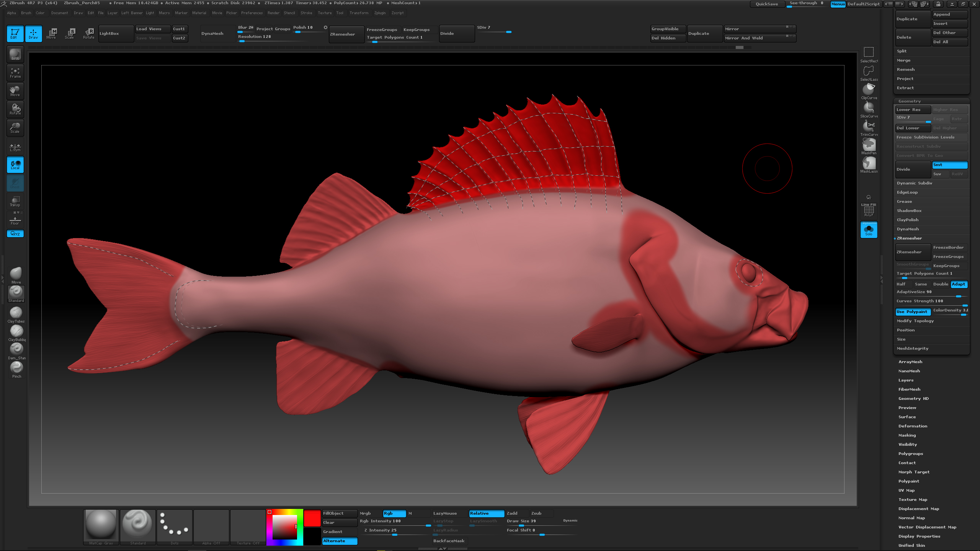Activate the Edit mode icon
This screenshot has height=551, width=980.
[15, 33]
